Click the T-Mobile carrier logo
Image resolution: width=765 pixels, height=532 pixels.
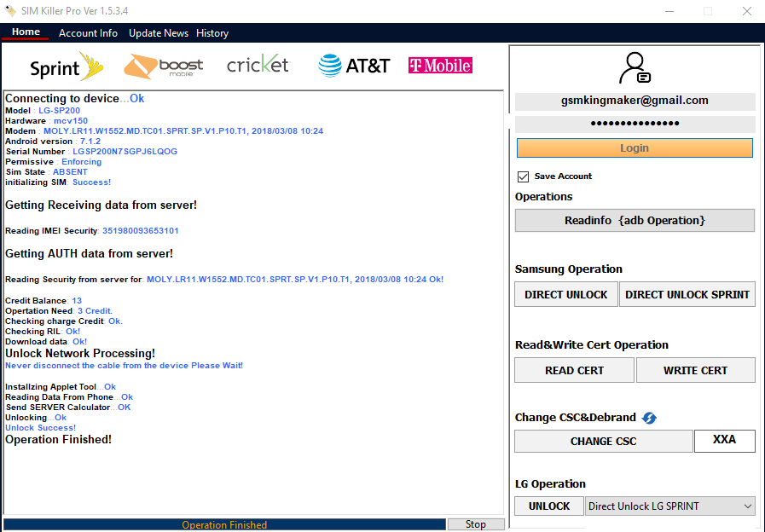coord(440,66)
